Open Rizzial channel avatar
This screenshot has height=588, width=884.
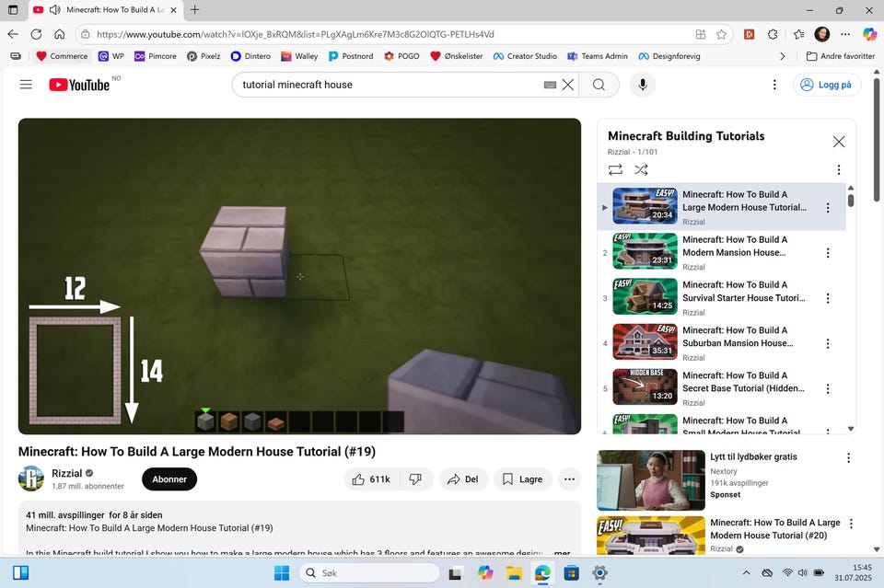coord(31,478)
